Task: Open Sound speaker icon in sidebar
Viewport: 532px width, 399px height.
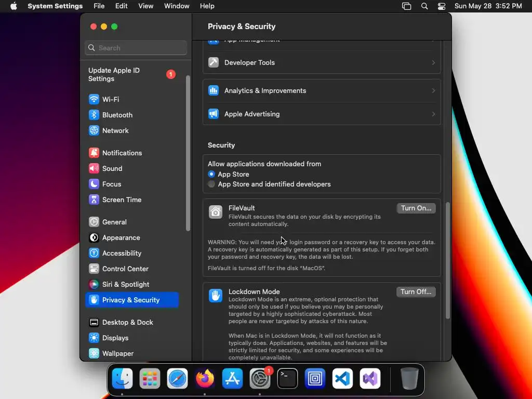Action: 94,169
